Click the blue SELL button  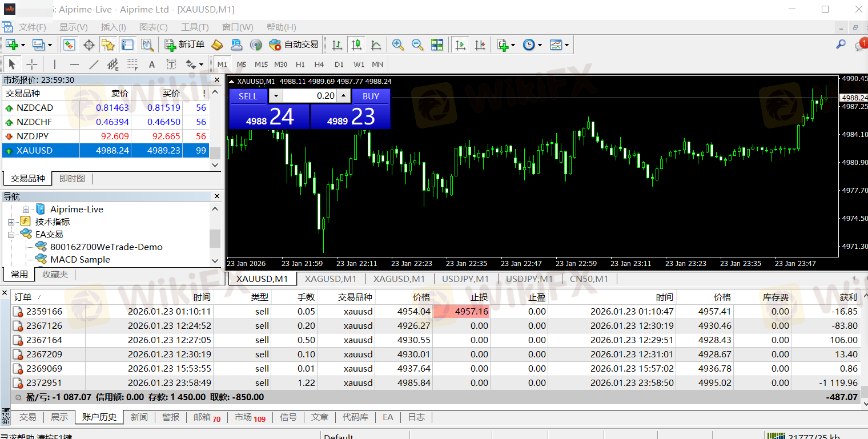tap(248, 96)
